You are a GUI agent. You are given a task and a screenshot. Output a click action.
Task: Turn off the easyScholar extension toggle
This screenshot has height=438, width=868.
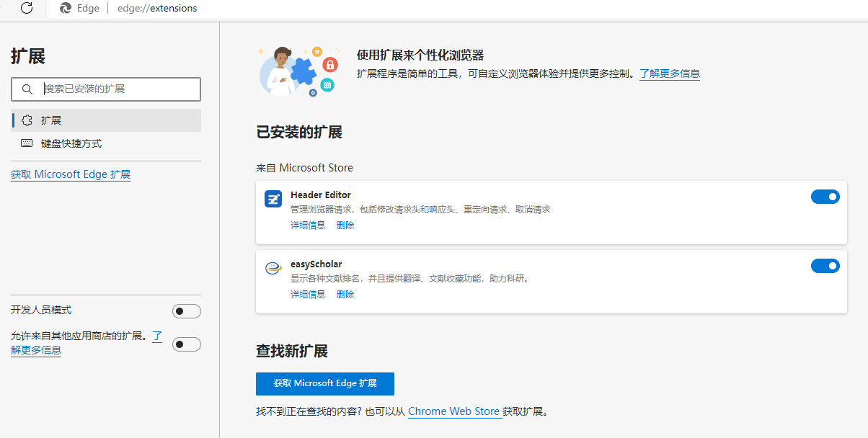[825, 265]
